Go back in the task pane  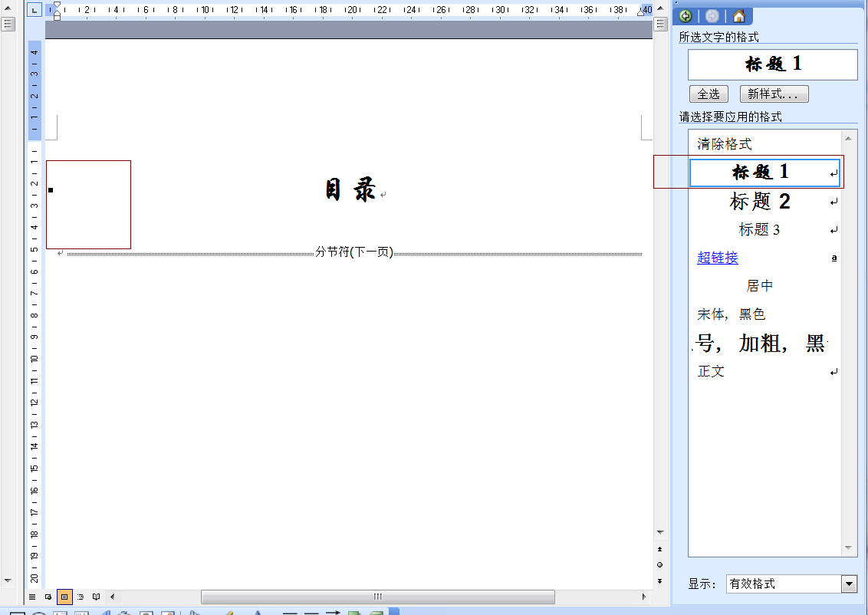pos(686,16)
